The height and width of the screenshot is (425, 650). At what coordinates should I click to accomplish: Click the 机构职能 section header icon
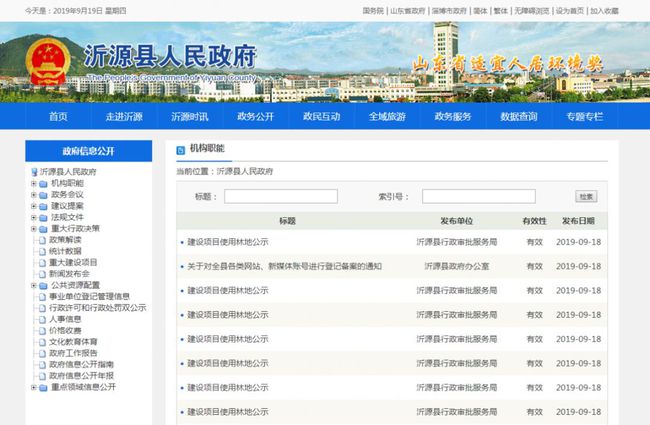click(x=181, y=150)
